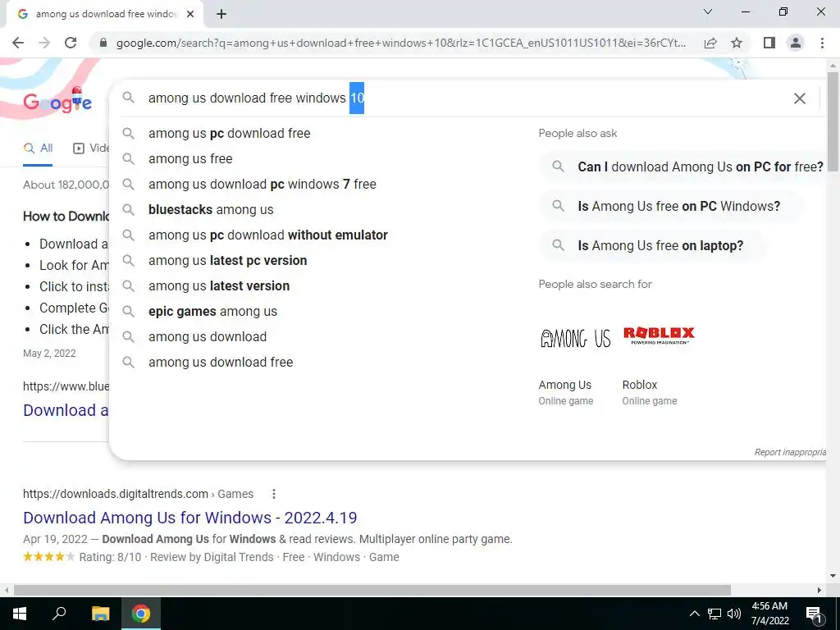Screen dimensions: 840x630
Task: Report inappropriate predictions link
Action: tap(790, 452)
